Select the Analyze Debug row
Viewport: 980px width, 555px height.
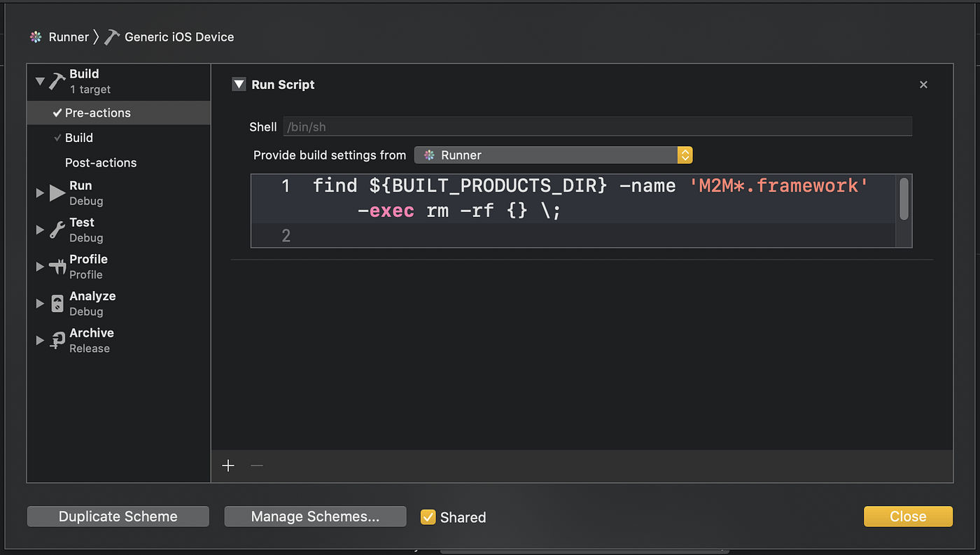[119, 303]
